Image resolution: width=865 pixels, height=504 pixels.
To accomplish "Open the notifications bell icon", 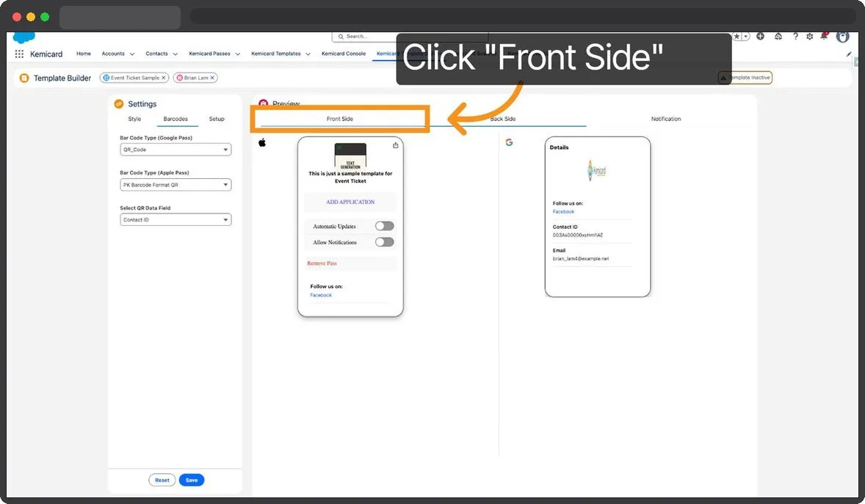I will point(824,36).
